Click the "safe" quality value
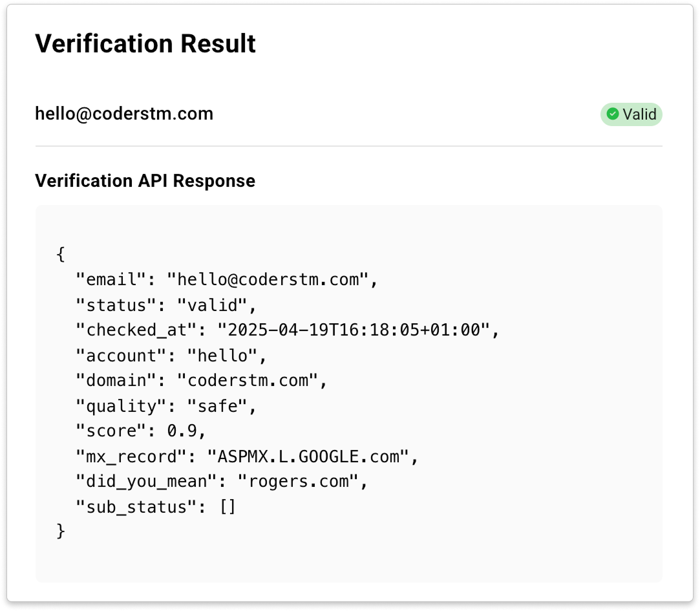 click(x=217, y=406)
